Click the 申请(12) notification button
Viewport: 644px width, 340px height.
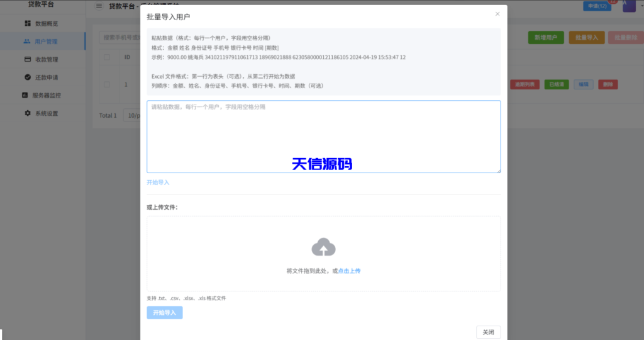(x=597, y=6)
